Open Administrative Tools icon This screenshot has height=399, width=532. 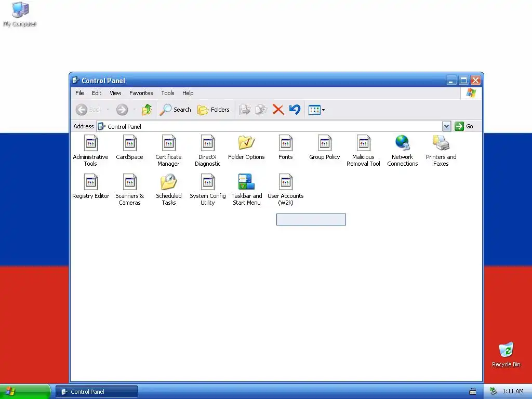(x=90, y=143)
